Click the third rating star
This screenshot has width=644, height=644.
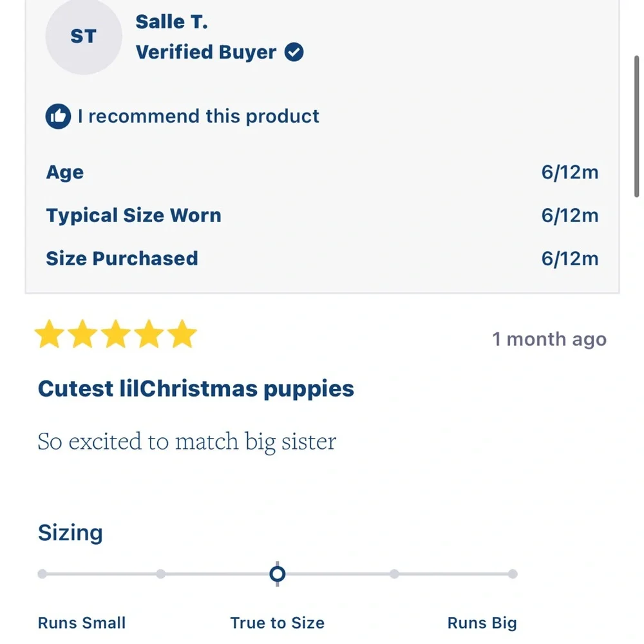[x=116, y=334]
